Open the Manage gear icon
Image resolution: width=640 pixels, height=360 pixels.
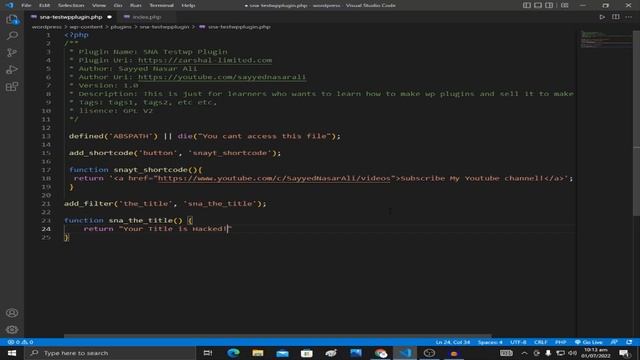[12, 329]
